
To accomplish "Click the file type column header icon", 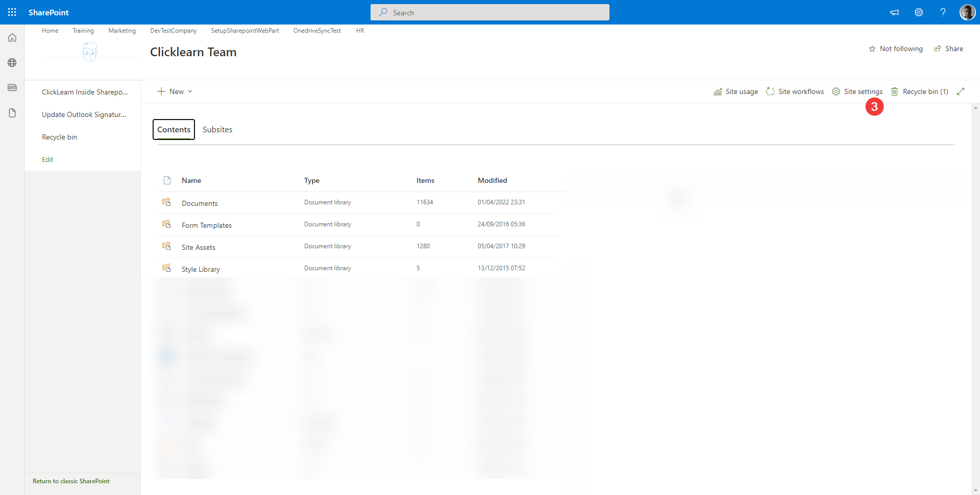I will (167, 180).
